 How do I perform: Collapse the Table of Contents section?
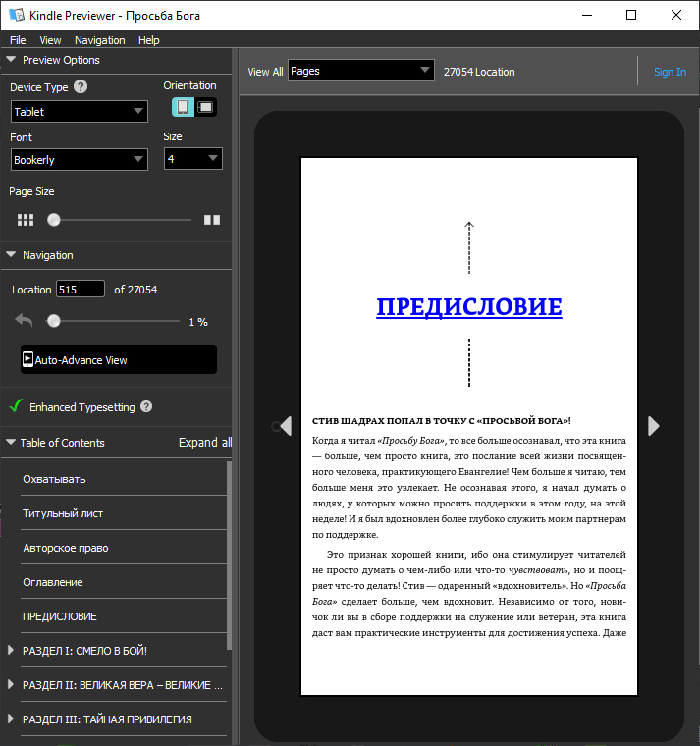click(x=11, y=442)
